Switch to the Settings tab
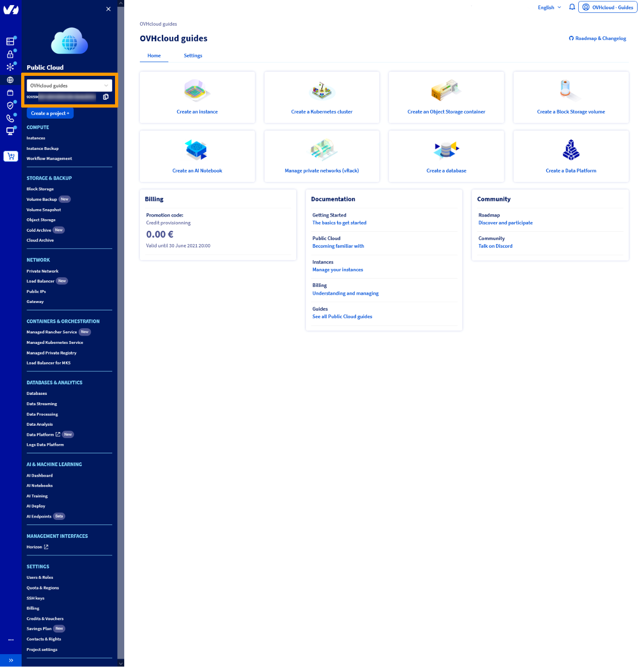The height and width of the screenshot is (667, 644). tap(193, 56)
